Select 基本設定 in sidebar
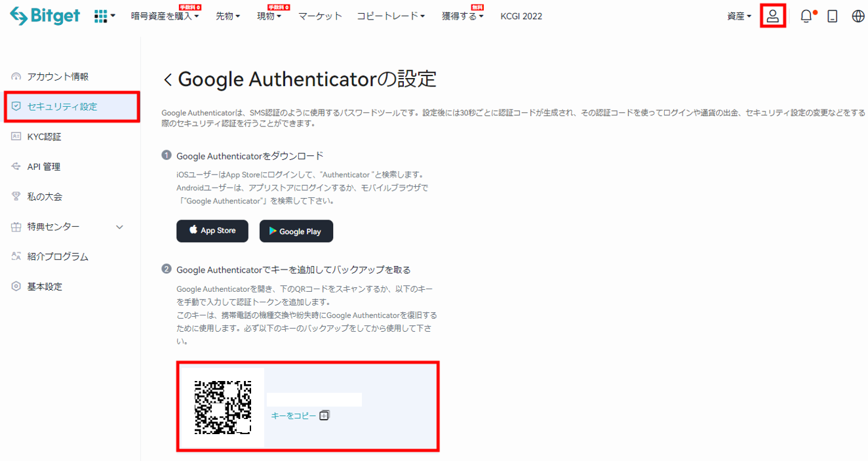The image size is (868, 461). coord(45,287)
